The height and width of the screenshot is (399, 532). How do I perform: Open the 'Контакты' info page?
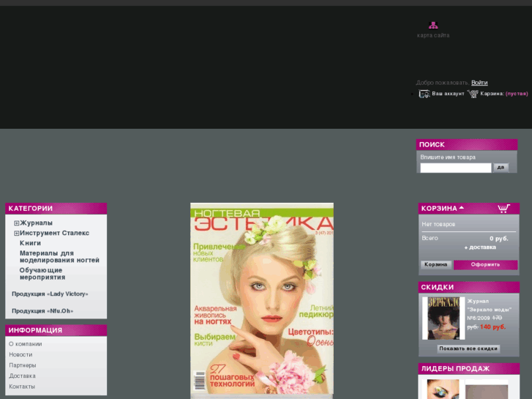[x=22, y=387]
